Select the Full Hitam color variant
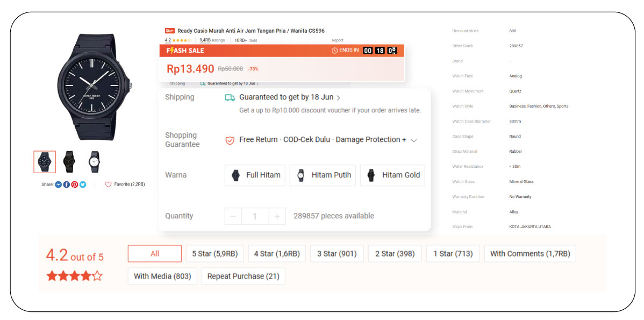The height and width of the screenshot is (320, 644). click(x=255, y=175)
